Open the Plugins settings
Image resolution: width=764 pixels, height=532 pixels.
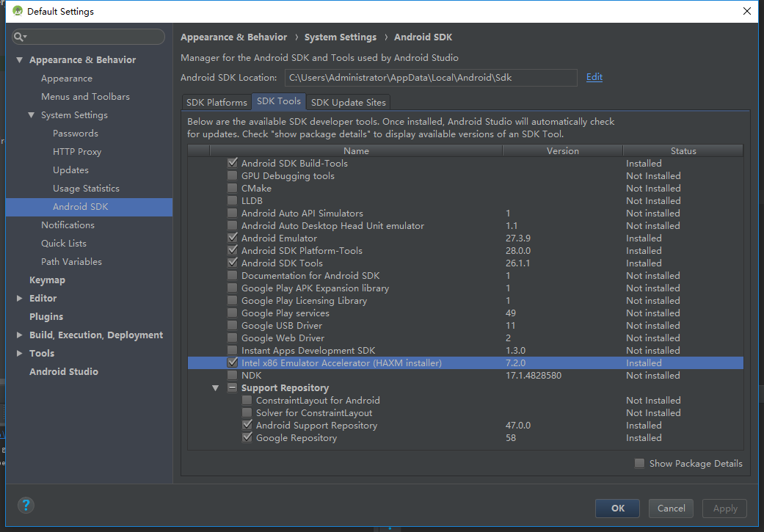coord(46,317)
